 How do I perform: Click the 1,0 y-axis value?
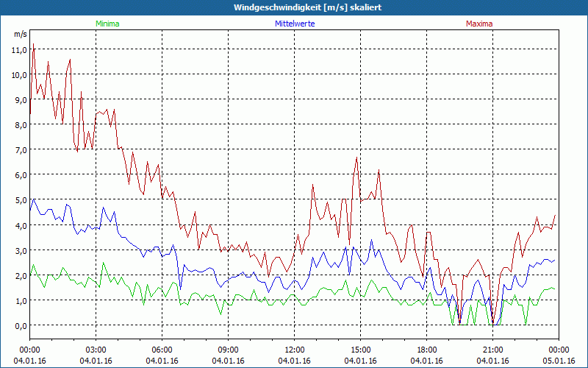pyautogui.click(x=21, y=301)
